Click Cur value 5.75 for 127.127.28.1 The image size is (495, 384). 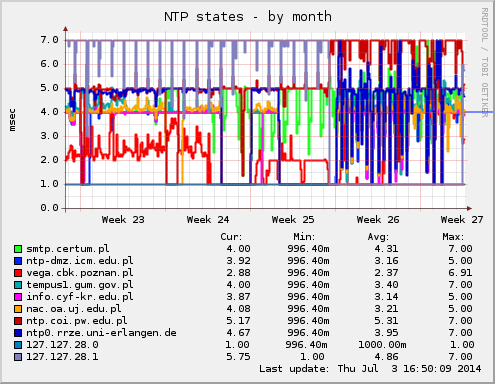coord(238,357)
